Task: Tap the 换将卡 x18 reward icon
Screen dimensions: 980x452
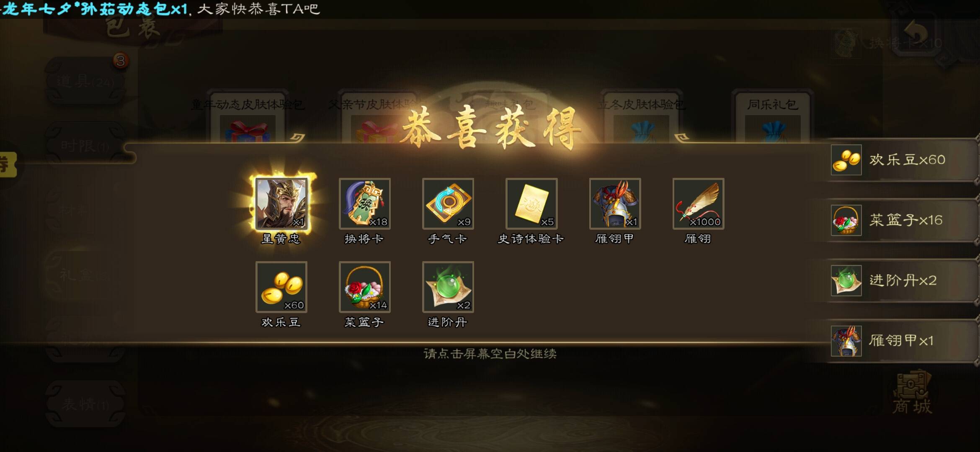Action: pos(364,204)
